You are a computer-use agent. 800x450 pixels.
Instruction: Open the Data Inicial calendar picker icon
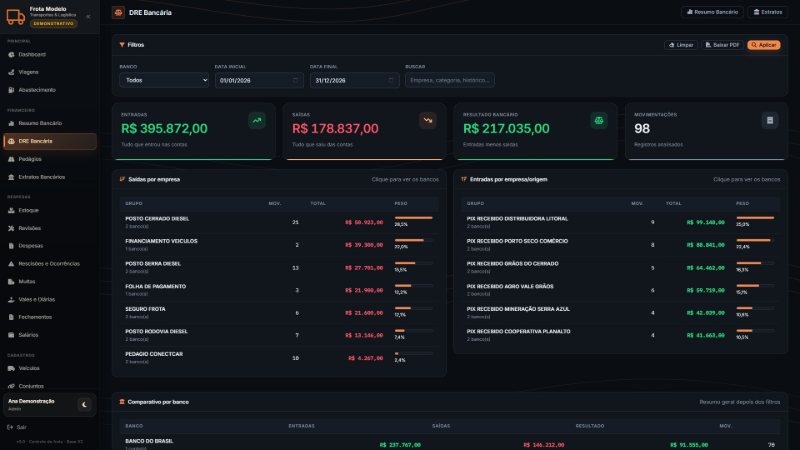point(295,80)
